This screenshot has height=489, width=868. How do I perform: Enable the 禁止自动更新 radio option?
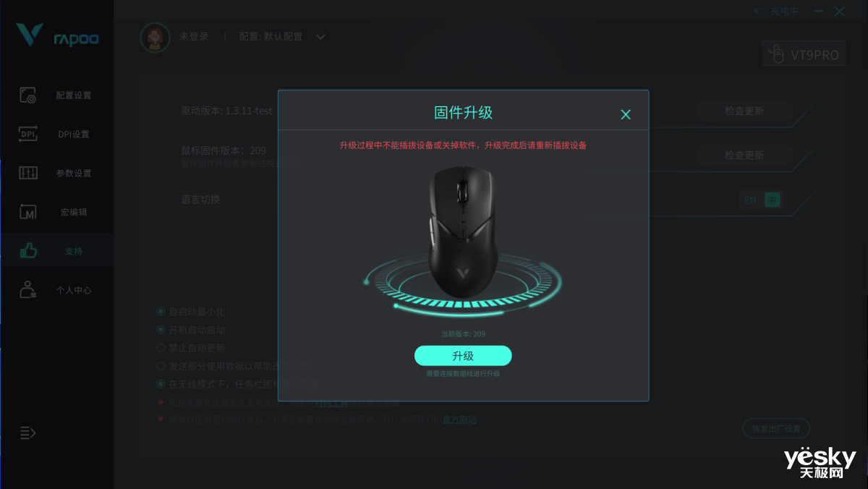[x=161, y=347]
